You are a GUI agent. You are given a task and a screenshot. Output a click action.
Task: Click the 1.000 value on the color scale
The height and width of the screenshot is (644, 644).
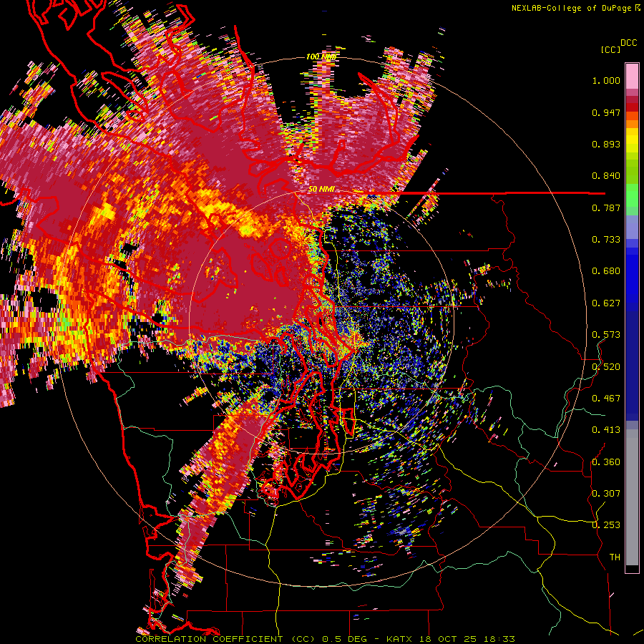tap(606, 80)
